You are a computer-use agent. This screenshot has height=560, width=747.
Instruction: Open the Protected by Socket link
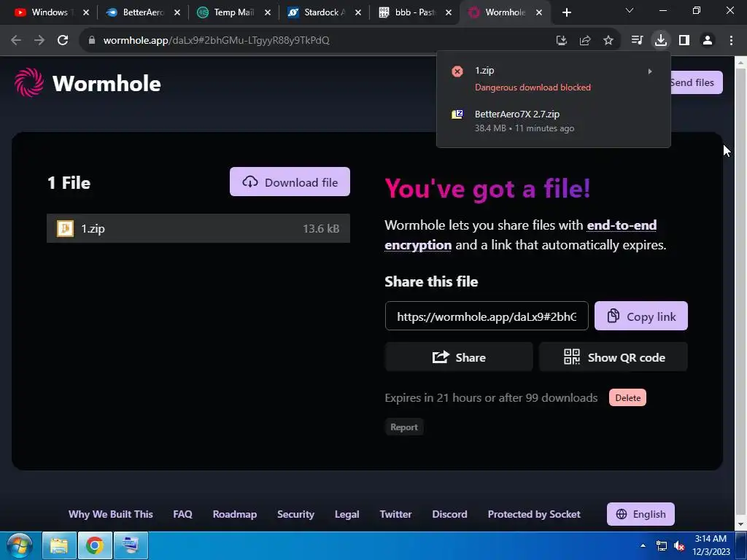(x=534, y=514)
